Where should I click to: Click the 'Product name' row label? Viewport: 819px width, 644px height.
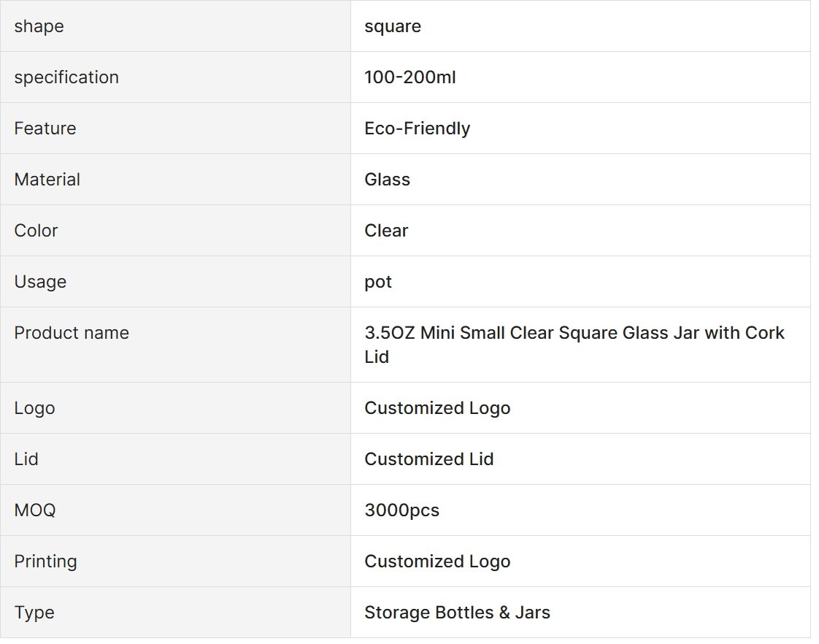coord(72,333)
